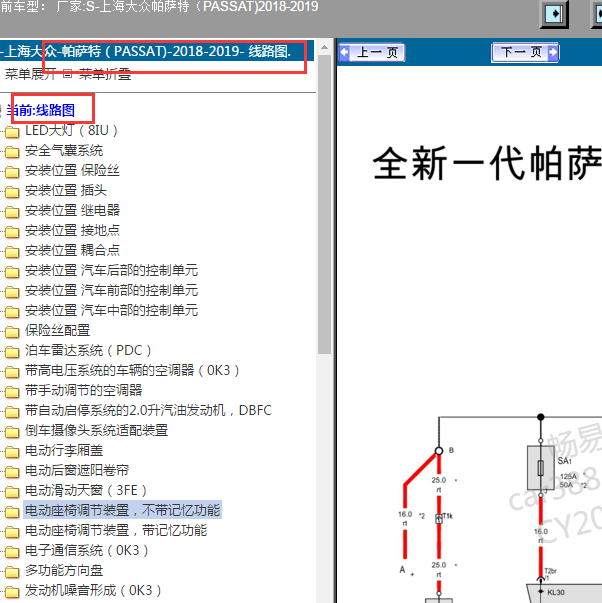This screenshot has width=602, height=603.
Task: Select tree item 安装位置 汽车前部的控制单元
Action: tap(112, 290)
